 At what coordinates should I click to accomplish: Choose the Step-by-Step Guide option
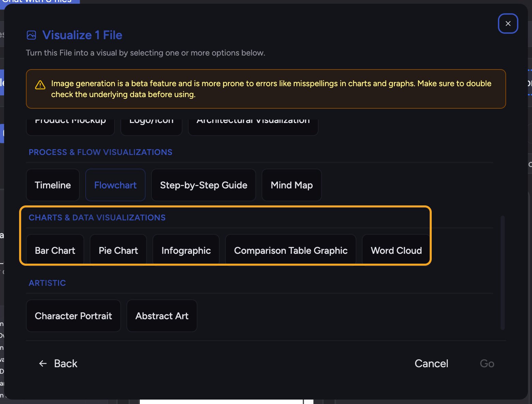204,185
